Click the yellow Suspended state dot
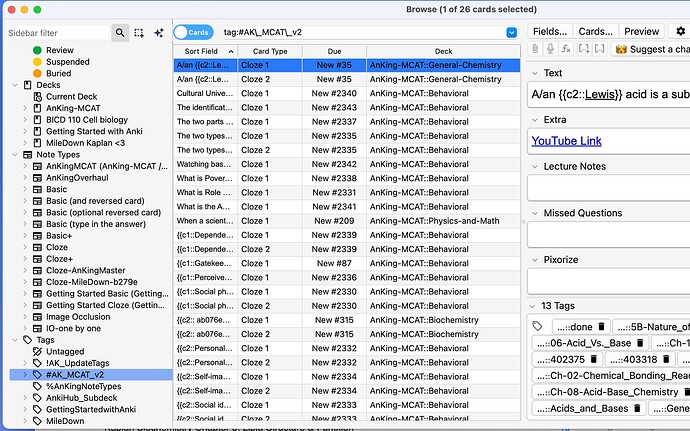Image resolution: width=690 pixels, height=431 pixels. [x=37, y=62]
